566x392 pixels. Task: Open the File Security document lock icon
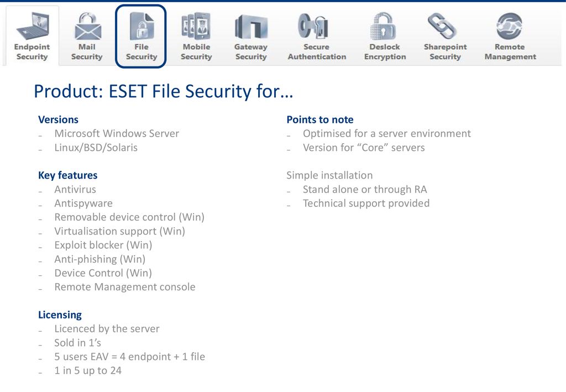(x=141, y=26)
